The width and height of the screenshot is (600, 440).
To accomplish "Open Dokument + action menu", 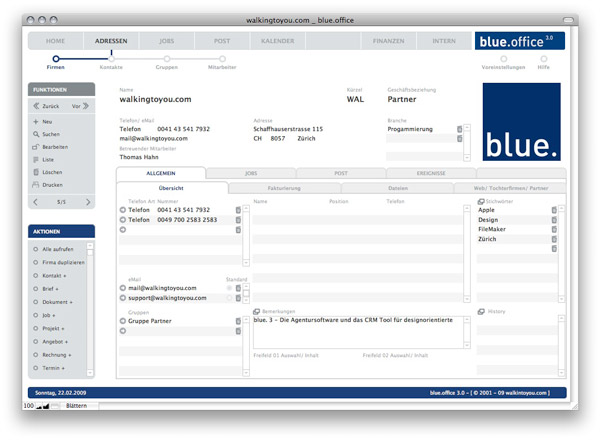I will click(52, 302).
